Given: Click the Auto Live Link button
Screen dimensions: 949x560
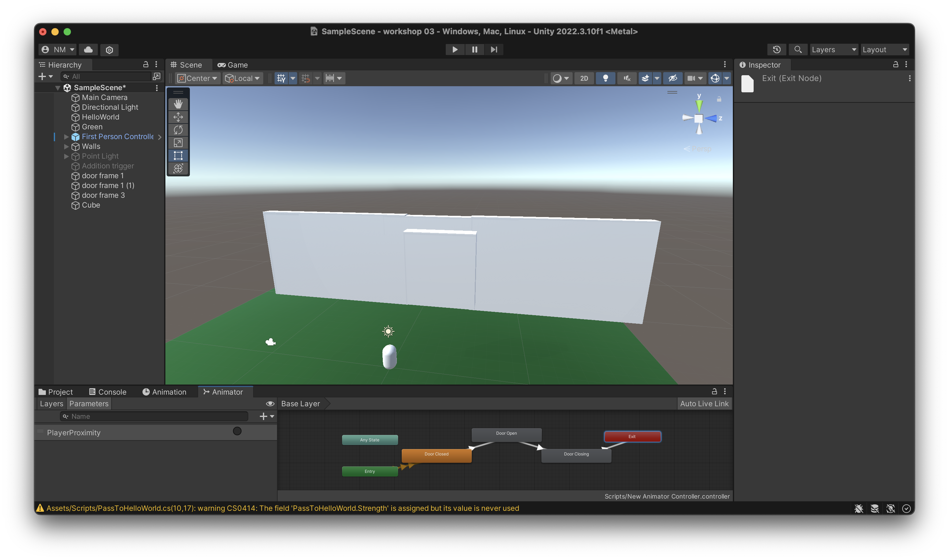Looking at the screenshot, I should tap(704, 403).
